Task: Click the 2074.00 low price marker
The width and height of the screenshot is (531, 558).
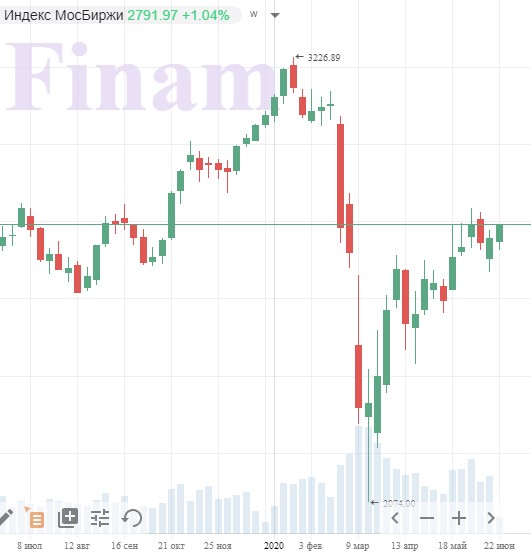Action: click(399, 503)
